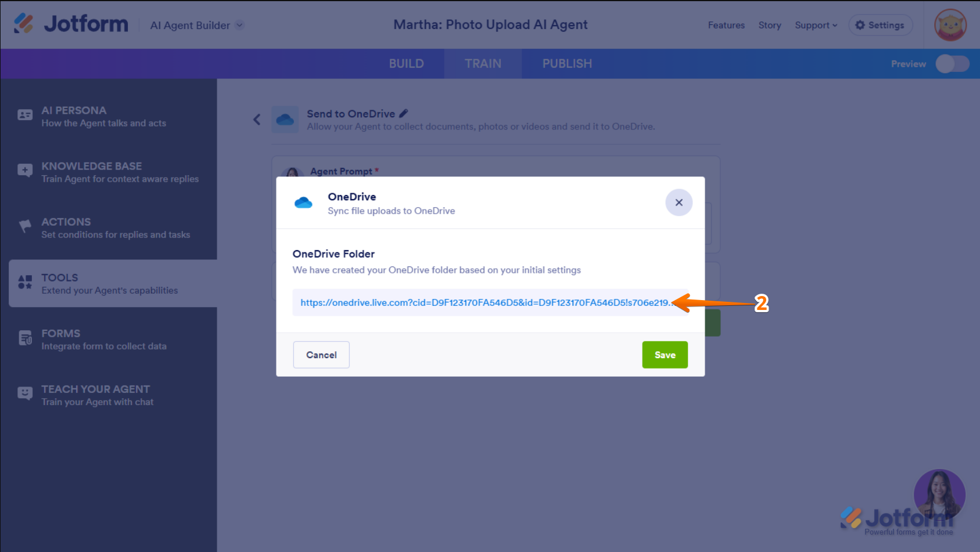Expand the Support menu
Screen dimensions: 980x552
(816, 25)
